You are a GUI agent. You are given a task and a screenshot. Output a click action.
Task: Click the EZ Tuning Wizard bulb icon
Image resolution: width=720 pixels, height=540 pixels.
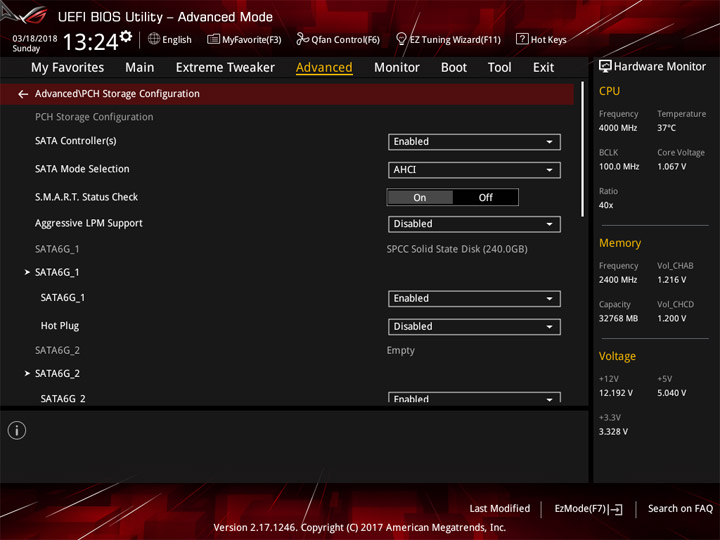(401, 39)
